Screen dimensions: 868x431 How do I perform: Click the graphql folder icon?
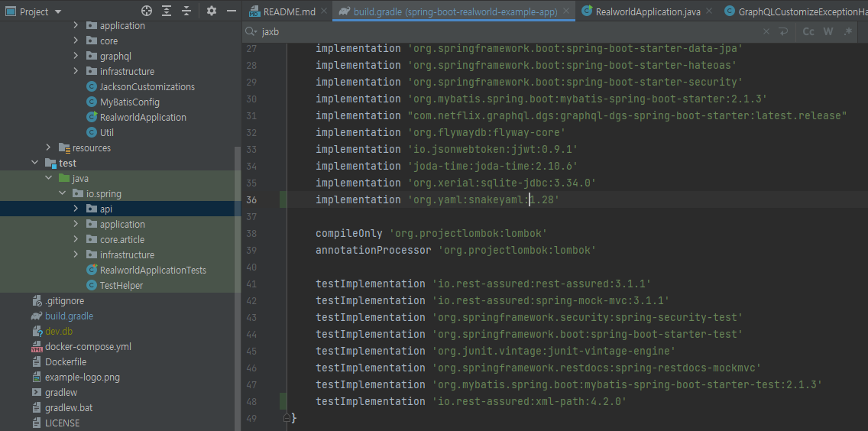[x=92, y=56]
